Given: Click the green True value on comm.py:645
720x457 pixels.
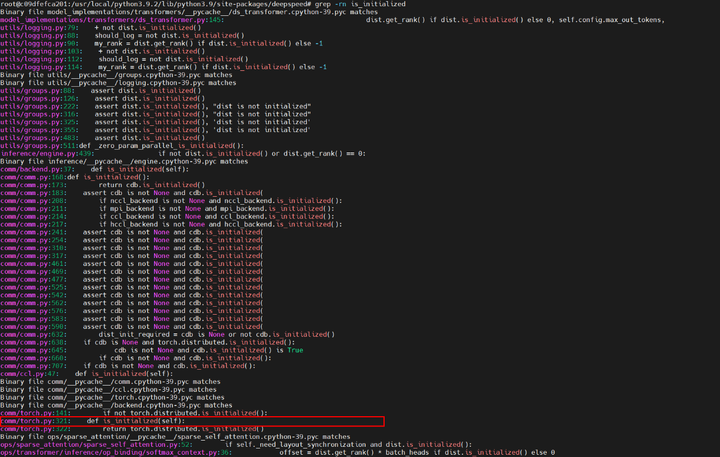Looking at the screenshot, I should point(295,350).
